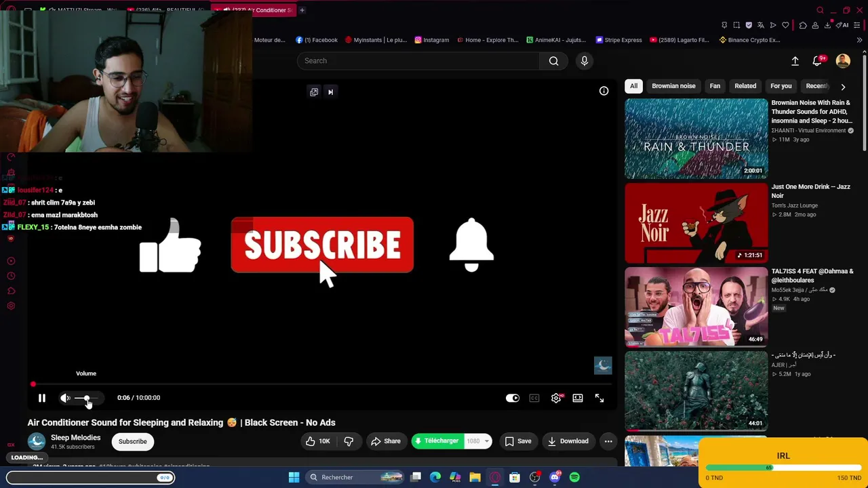Toggle subtitles with the CC button
This screenshot has width=868, height=488.
tap(534, 398)
